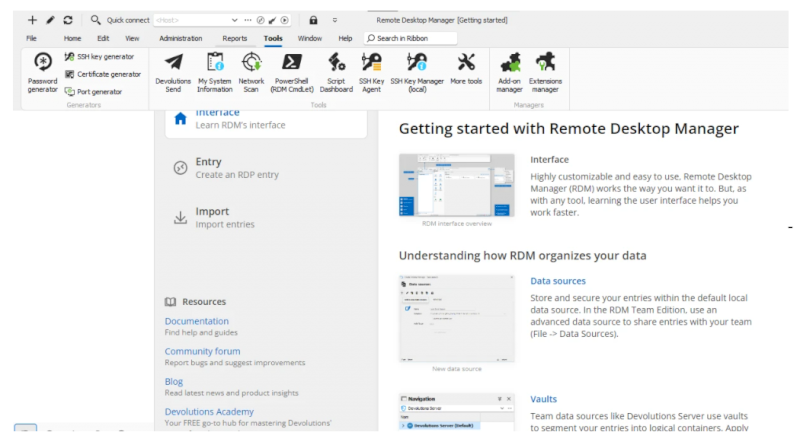
Task: Click the SSH key generator option
Action: point(99,57)
